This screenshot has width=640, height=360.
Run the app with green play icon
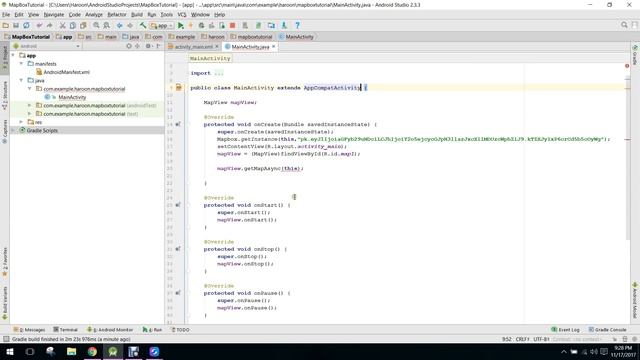click(x=181, y=25)
